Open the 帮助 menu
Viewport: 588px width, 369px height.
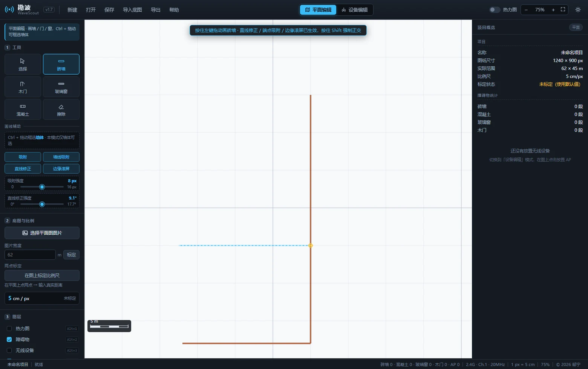174,10
